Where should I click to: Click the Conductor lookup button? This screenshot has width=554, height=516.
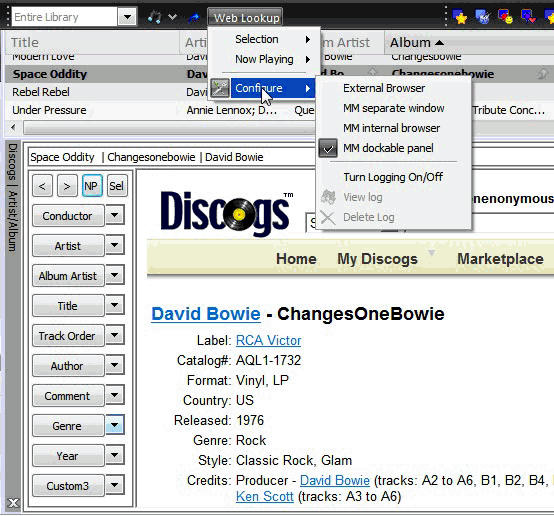[x=68, y=216]
